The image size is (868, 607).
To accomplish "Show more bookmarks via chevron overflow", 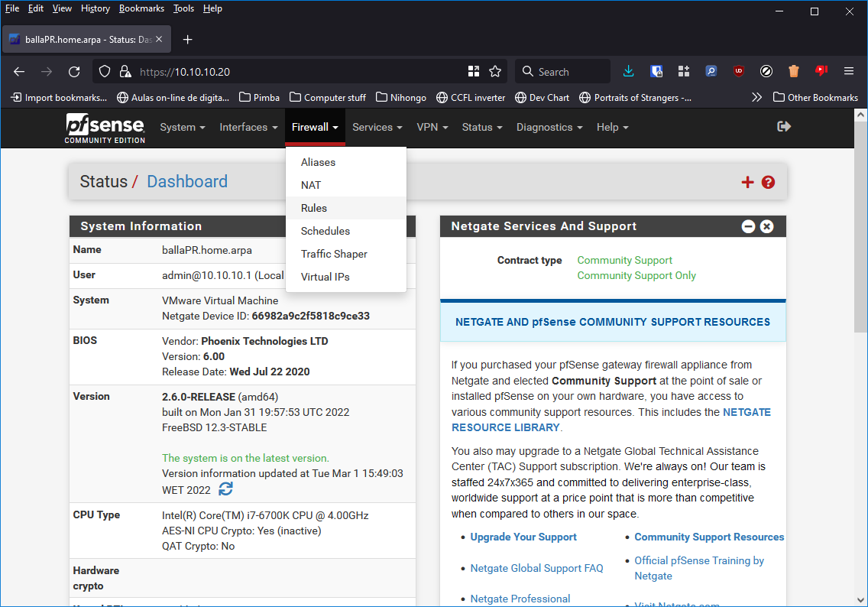I will (x=756, y=97).
